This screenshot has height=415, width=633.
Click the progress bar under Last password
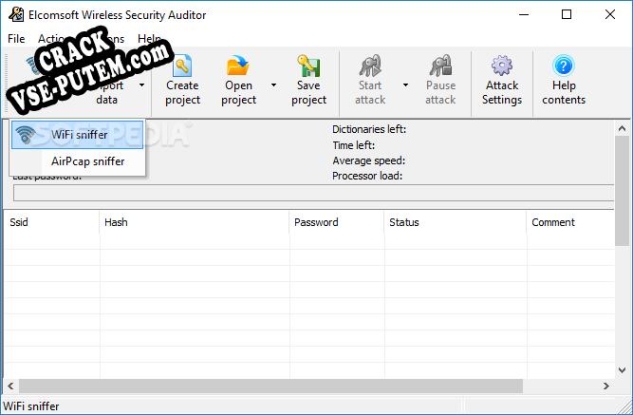coord(314,193)
